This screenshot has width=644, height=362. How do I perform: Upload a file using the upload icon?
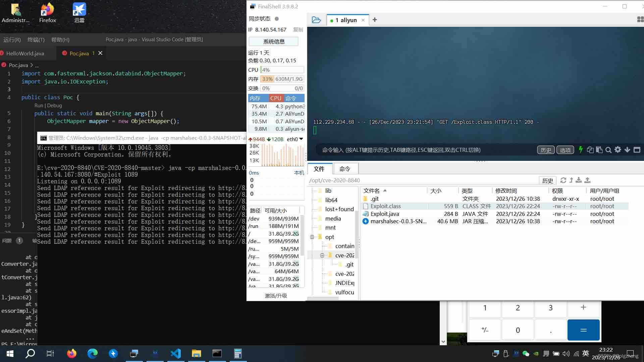tap(587, 180)
